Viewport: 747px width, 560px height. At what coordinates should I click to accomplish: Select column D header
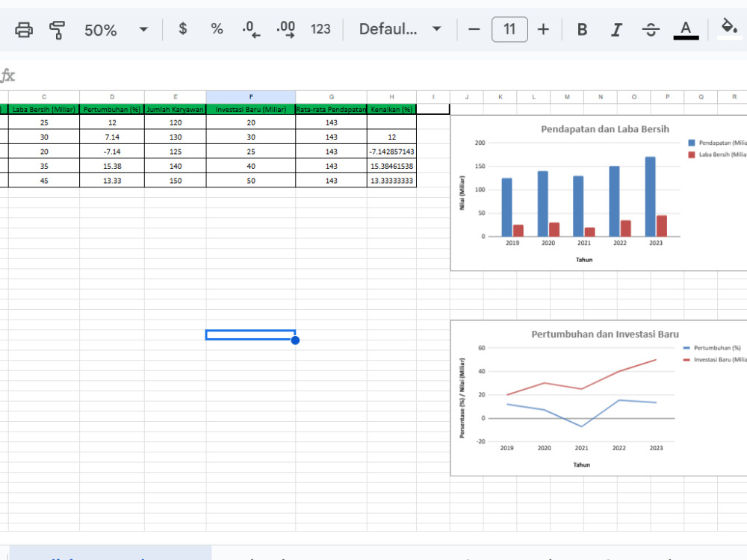pos(112,96)
